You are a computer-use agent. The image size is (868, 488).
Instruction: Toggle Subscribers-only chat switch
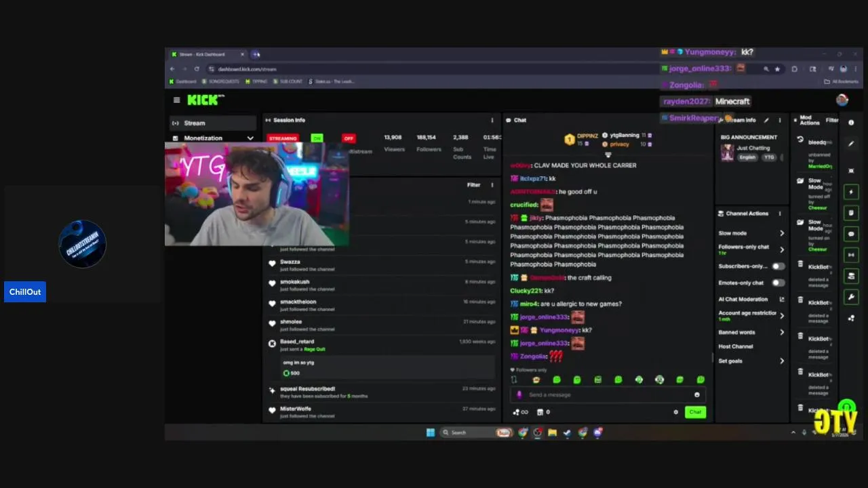click(778, 266)
